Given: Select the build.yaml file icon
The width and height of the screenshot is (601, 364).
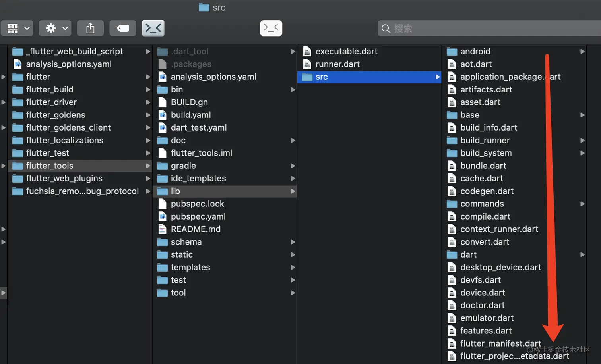Looking at the screenshot, I should (x=162, y=115).
